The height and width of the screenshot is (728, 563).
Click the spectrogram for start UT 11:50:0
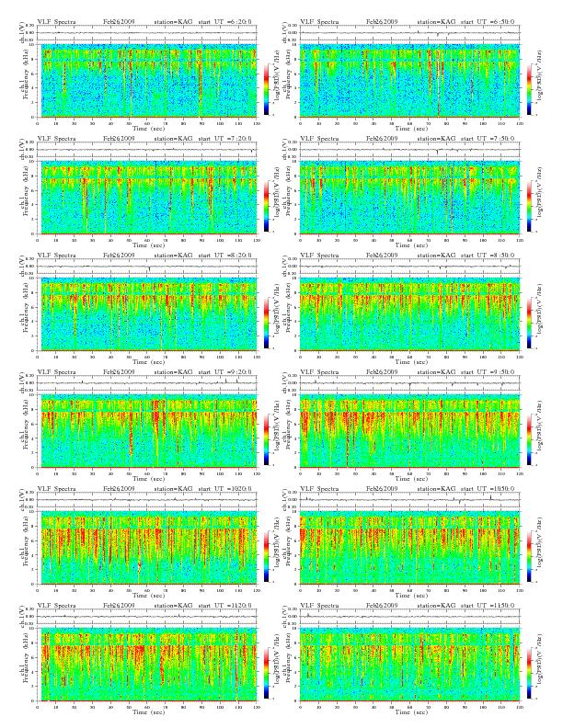409,665
